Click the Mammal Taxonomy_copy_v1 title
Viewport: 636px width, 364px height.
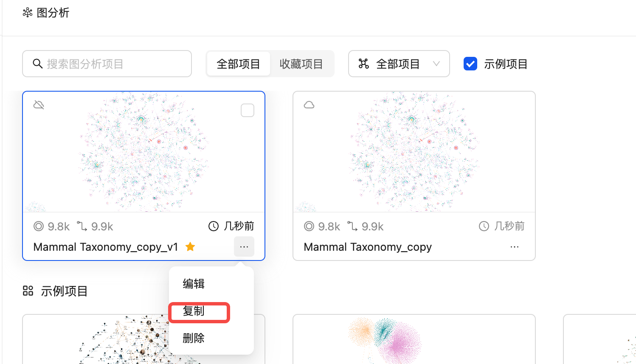[x=106, y=247]
